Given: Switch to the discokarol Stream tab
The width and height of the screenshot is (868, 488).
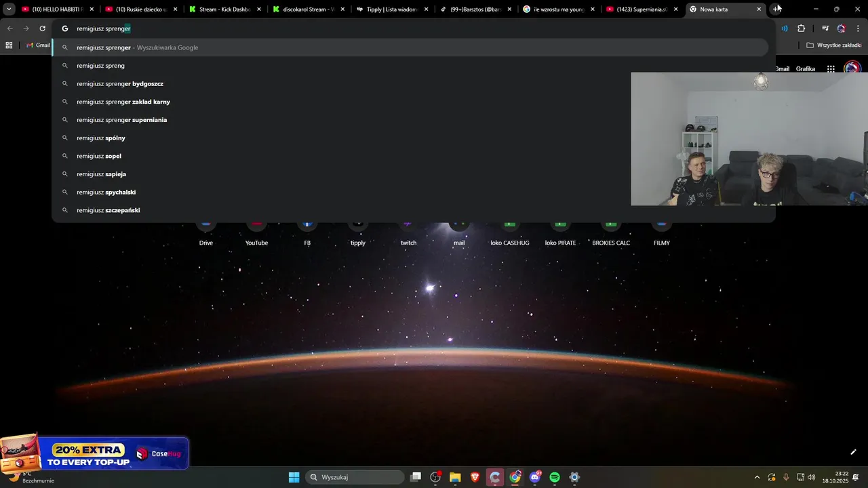Looking at the screenshot, I should pyautogui.click(x=309, y=9).
